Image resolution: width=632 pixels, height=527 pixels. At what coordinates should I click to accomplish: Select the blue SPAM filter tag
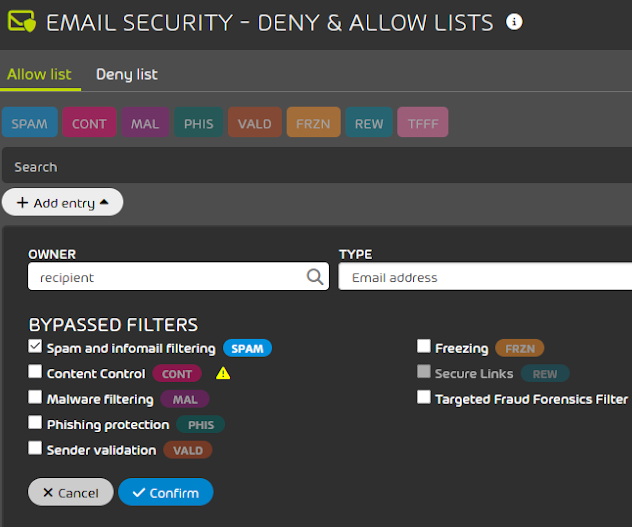pyautogui.click(x=30, y=123)
